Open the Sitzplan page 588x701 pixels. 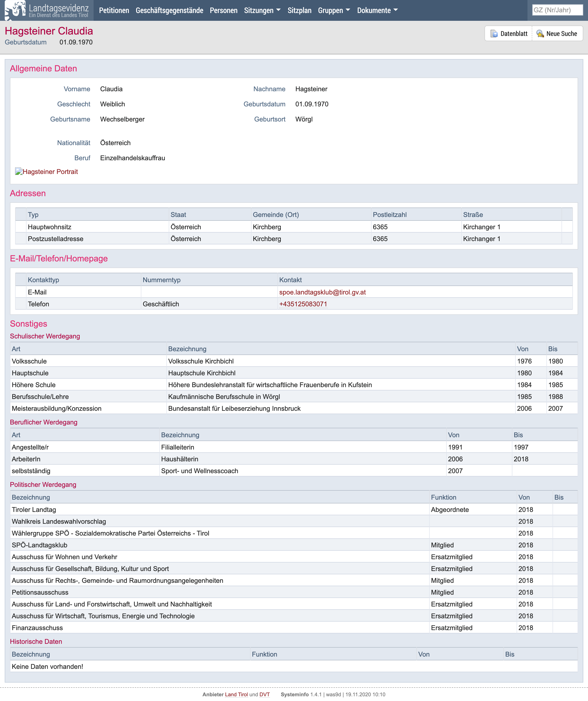click(x=299, y=10)
